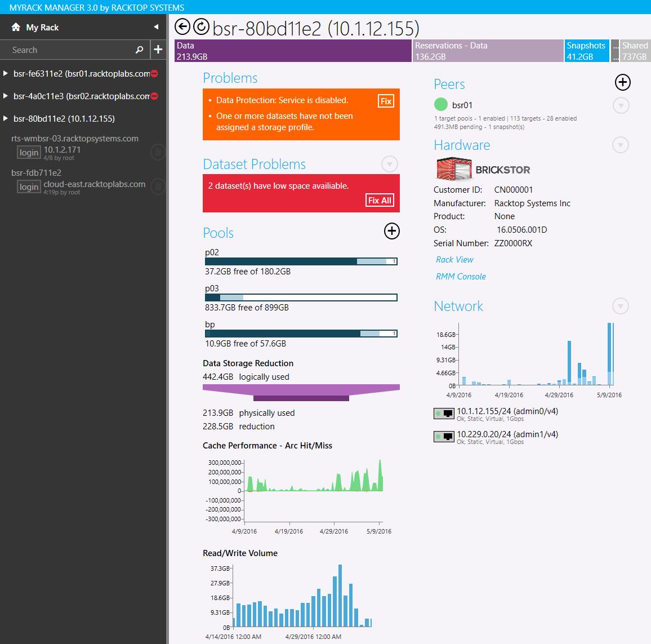Click the back arrow icon
Image resolution: width=651 pixels, height=644 pixels.
point(182,27)
